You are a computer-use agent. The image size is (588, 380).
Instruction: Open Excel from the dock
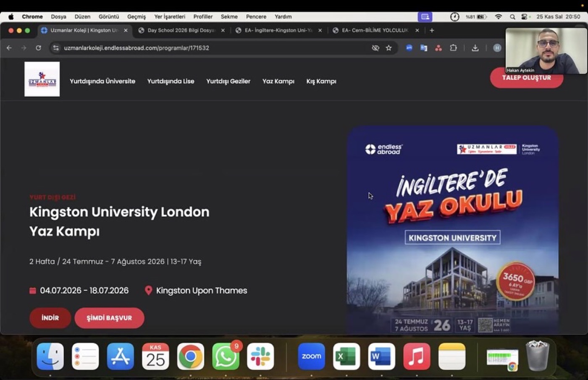[x=346, y=356]
